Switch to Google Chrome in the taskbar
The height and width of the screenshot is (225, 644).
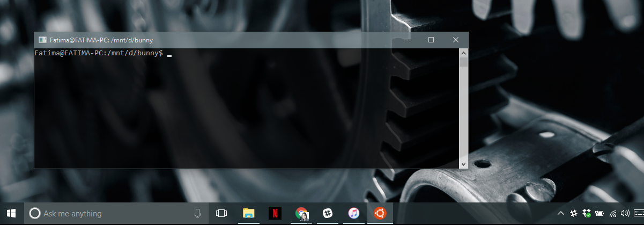[x=301, y=213]
